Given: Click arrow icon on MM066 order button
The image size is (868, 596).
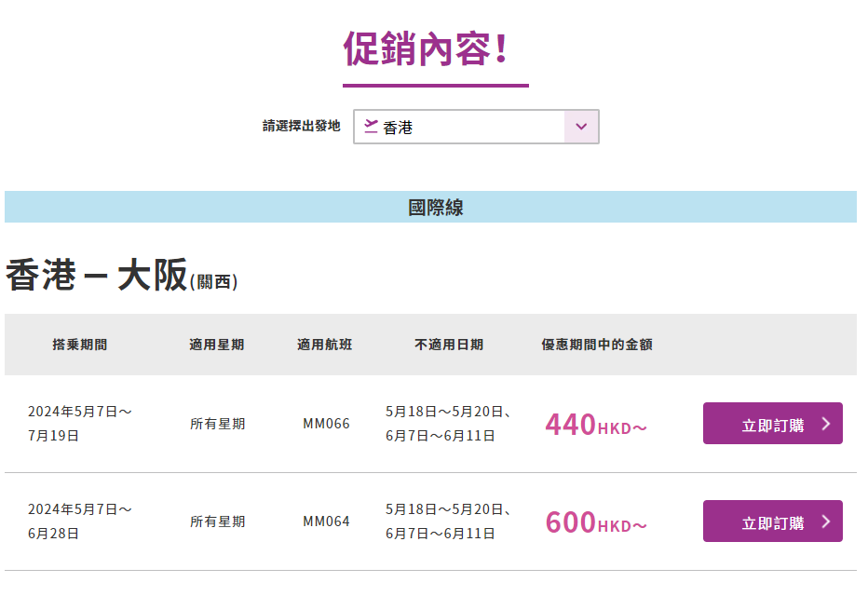Looking at the screenshot, I should tap(825, 425).
